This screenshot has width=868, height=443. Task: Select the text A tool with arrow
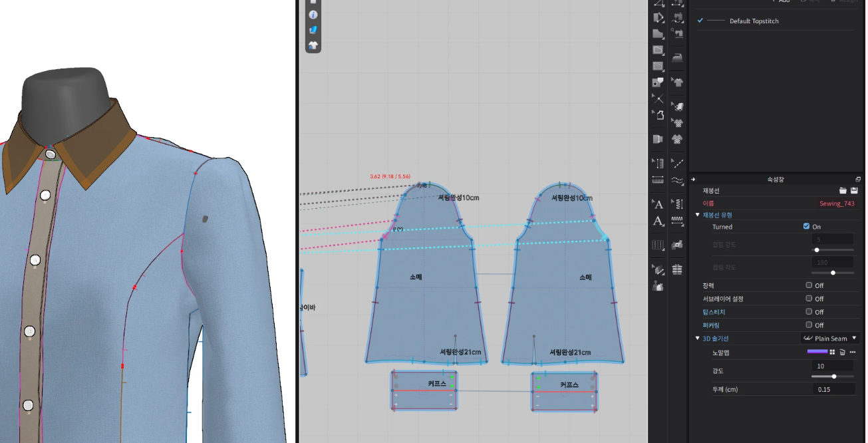click(658, 204)
